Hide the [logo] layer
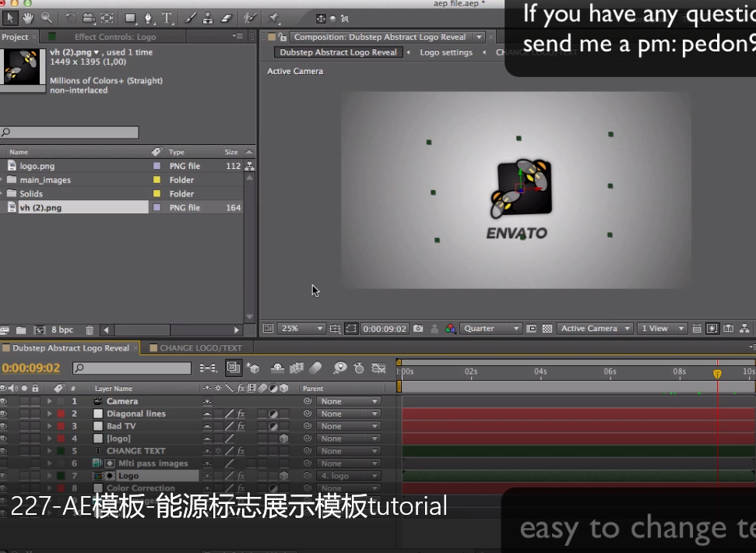Screen dimensions: 756x553 3,439
